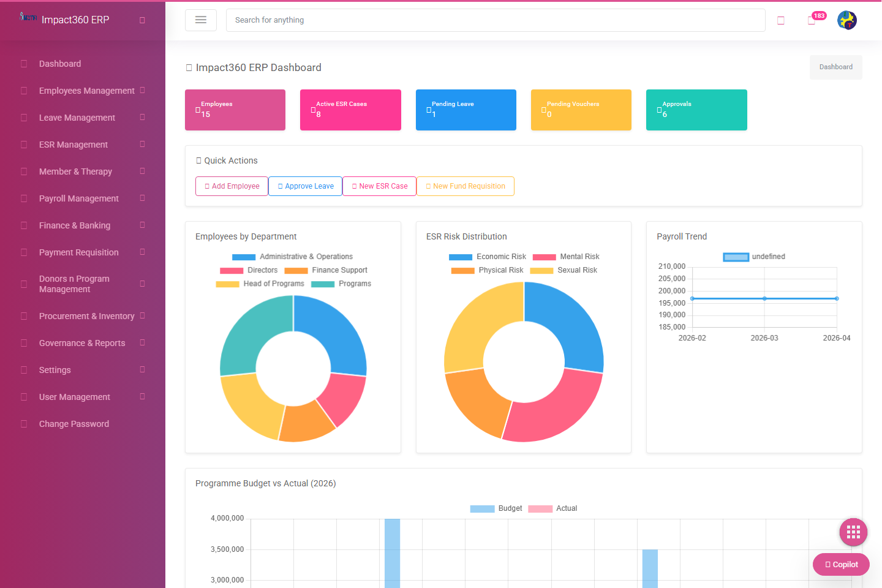882x588 pixels.
Task: Toggle the undefined Payroll Trend legend
Action: coord(754,257)
